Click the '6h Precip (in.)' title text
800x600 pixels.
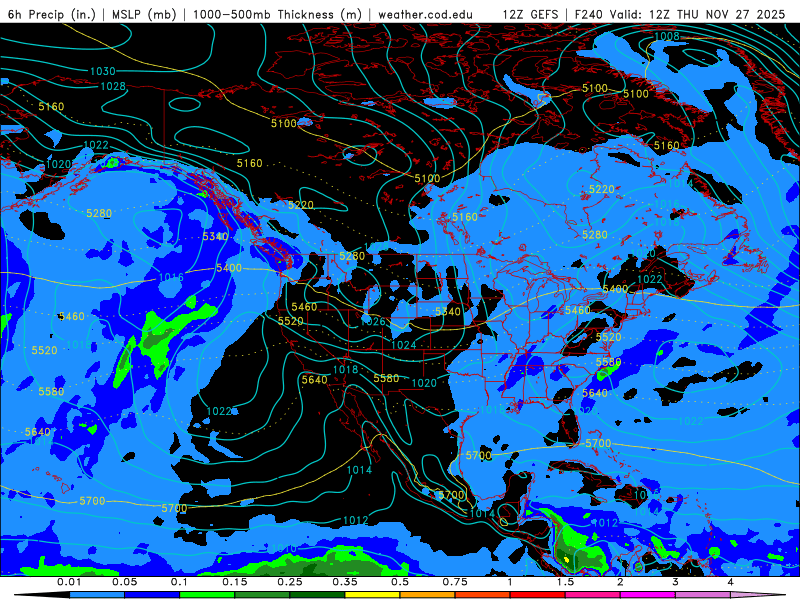(52, 14)
